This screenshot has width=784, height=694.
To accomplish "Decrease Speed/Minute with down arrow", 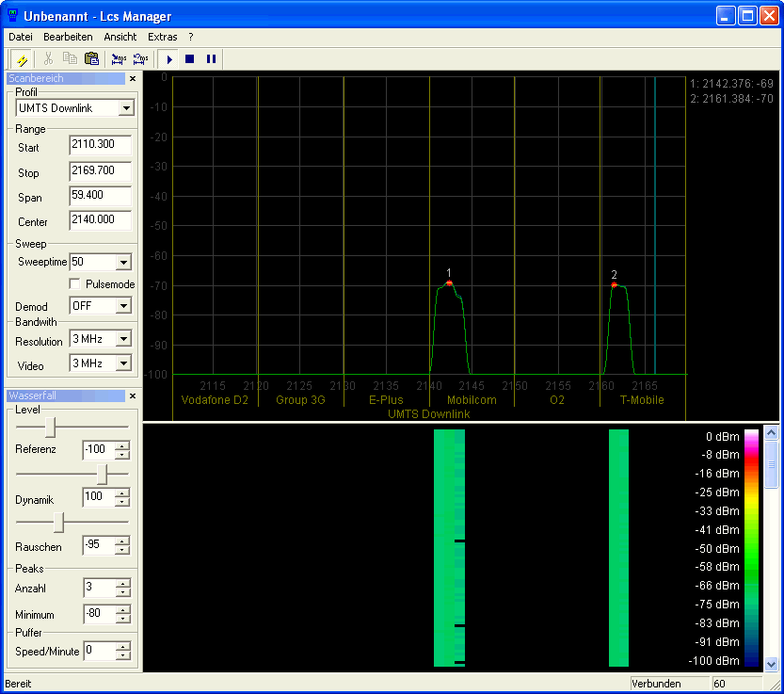I will pos(122,655).
